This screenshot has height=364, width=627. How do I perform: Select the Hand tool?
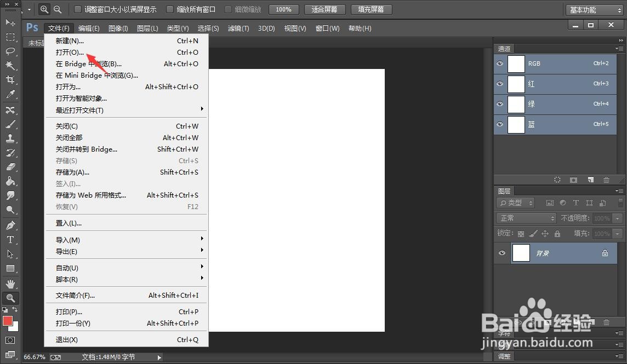click(10, 284)
